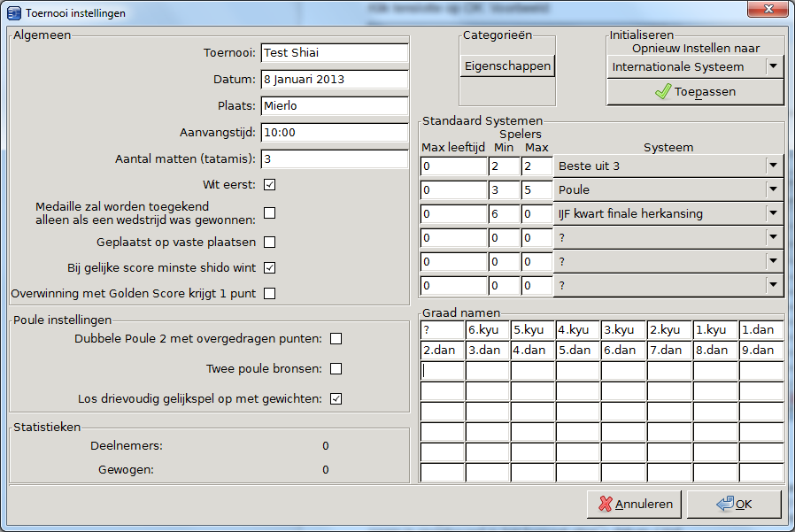Click the red X Annuleren button

(x=634, y=504)
